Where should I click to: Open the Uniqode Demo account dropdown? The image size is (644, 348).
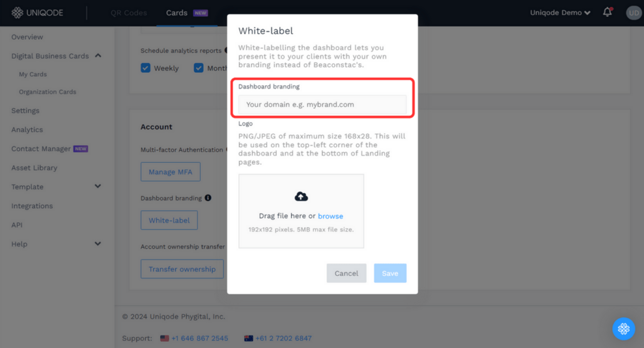pos(560,13)
